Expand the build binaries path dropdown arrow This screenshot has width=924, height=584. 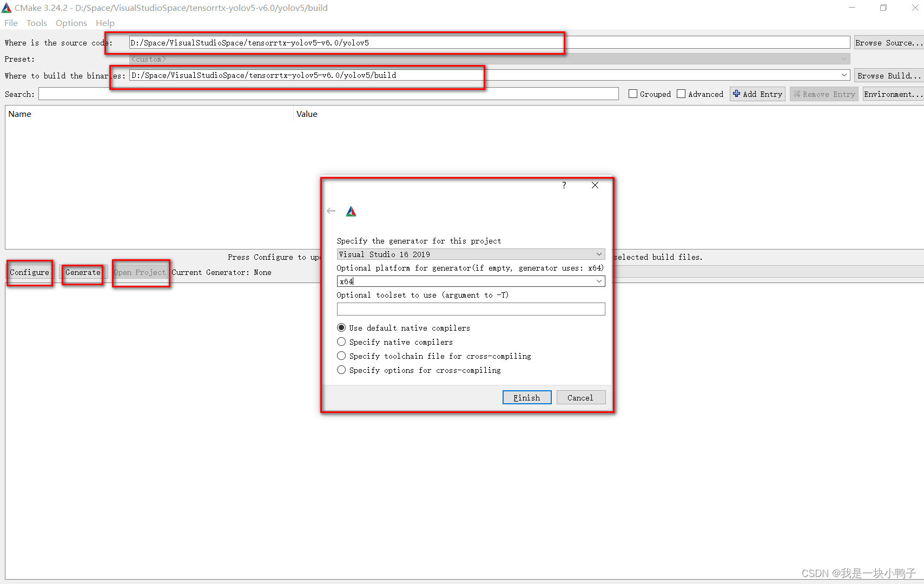[x=844, y=75]
